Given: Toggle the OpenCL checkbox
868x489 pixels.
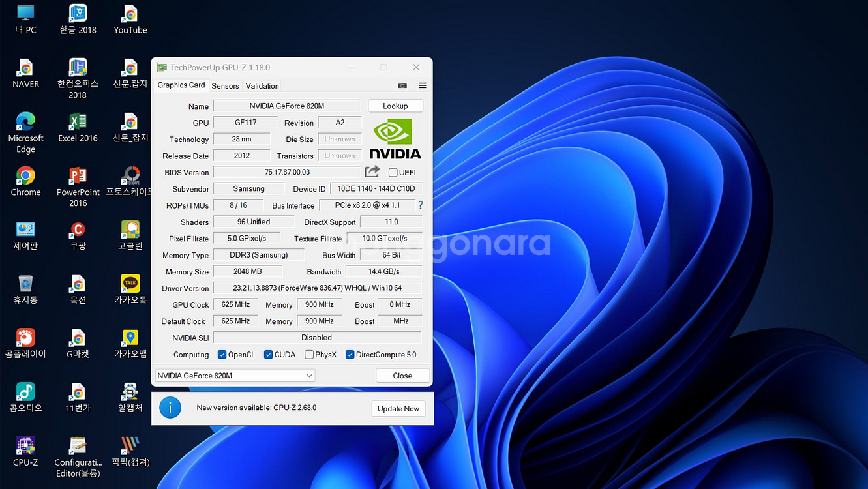Looking at the screenshot, I should click(222, 355).
